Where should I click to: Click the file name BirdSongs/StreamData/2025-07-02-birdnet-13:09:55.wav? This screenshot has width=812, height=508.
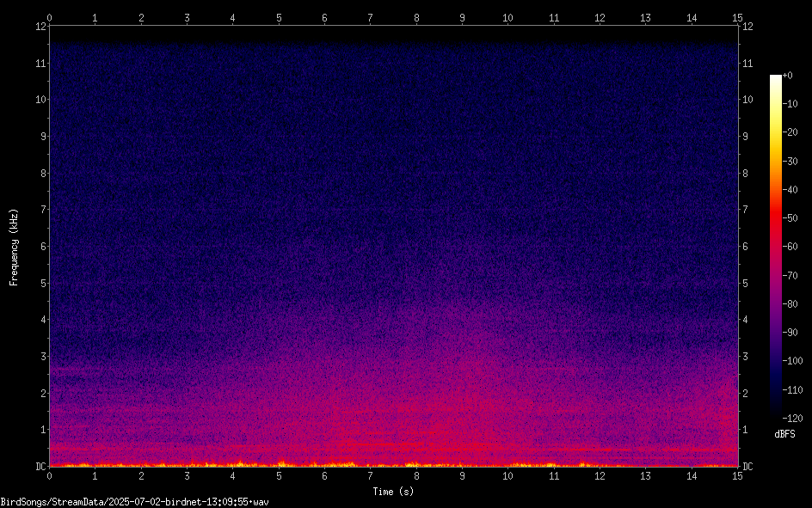point(135,502)
